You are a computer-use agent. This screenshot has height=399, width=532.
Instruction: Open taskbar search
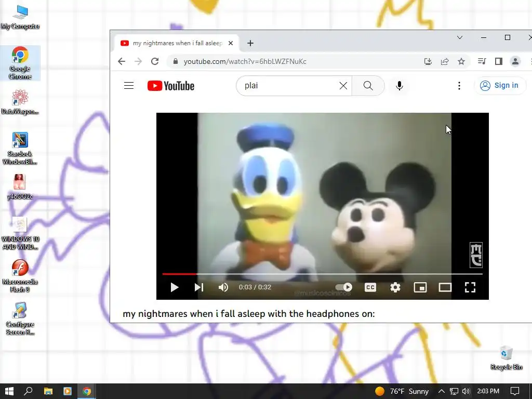click(x=28, y=391)
